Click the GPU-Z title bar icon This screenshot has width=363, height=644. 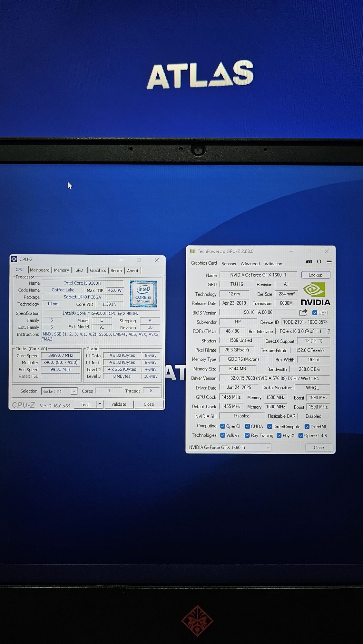coord(193,251)
